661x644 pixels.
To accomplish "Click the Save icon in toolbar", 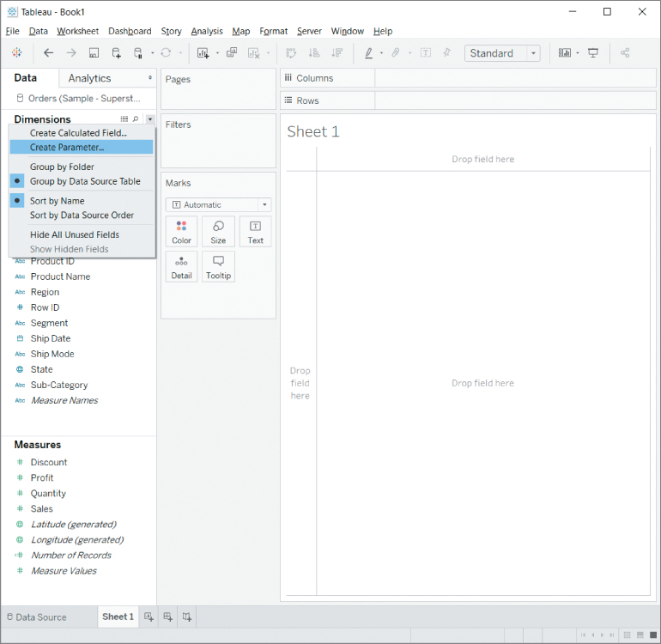I will point(94,52).
